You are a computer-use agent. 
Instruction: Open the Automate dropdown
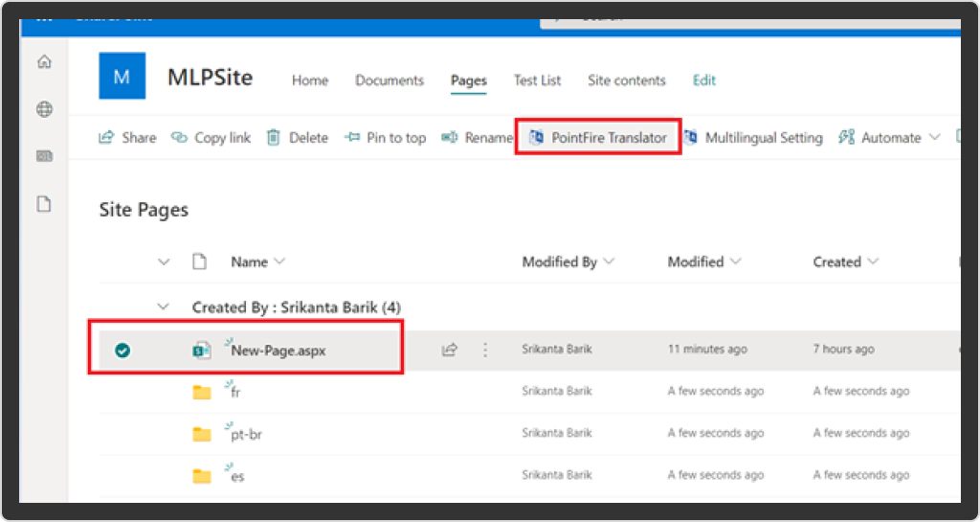[x=889, y=138]
